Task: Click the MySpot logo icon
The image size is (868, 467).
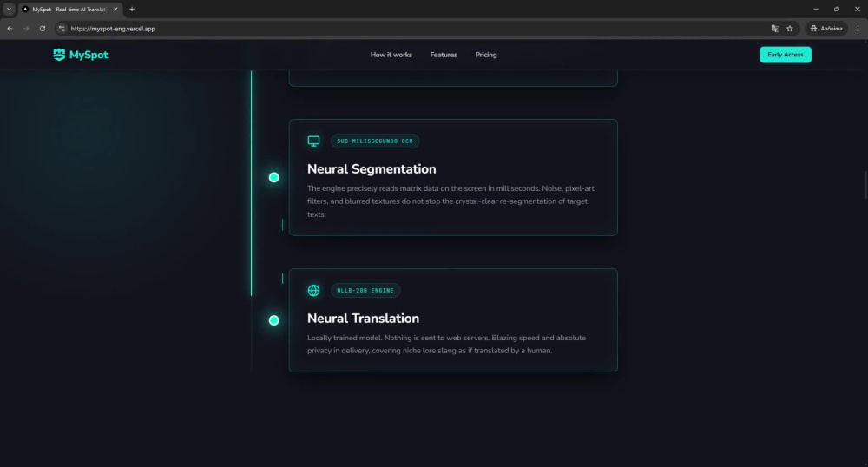Action: point(59,54)
